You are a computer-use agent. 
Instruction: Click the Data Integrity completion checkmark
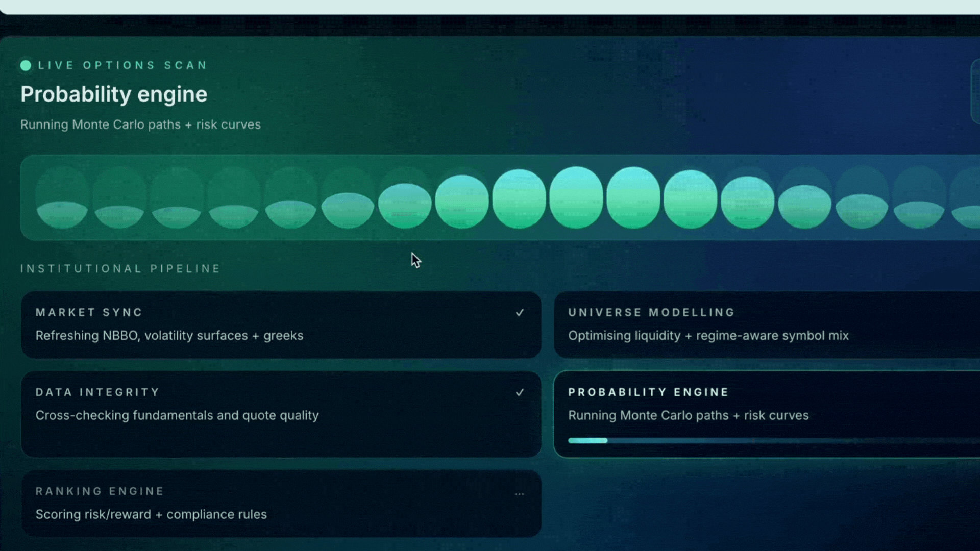coord(520,392)
